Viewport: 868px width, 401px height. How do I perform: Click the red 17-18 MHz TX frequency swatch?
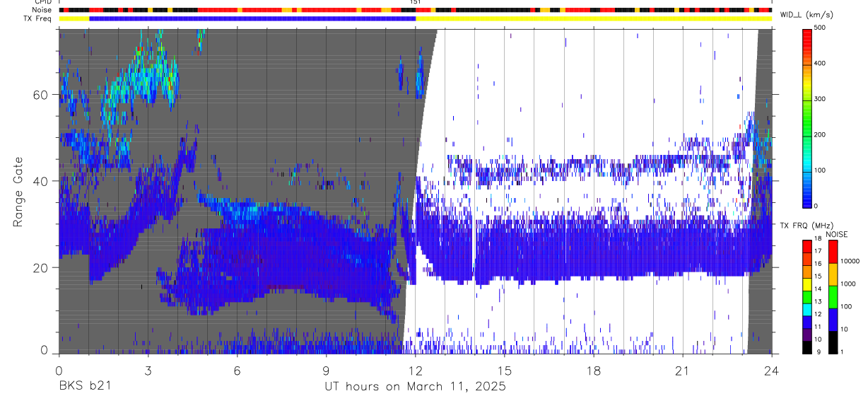(x=807, y=246)
